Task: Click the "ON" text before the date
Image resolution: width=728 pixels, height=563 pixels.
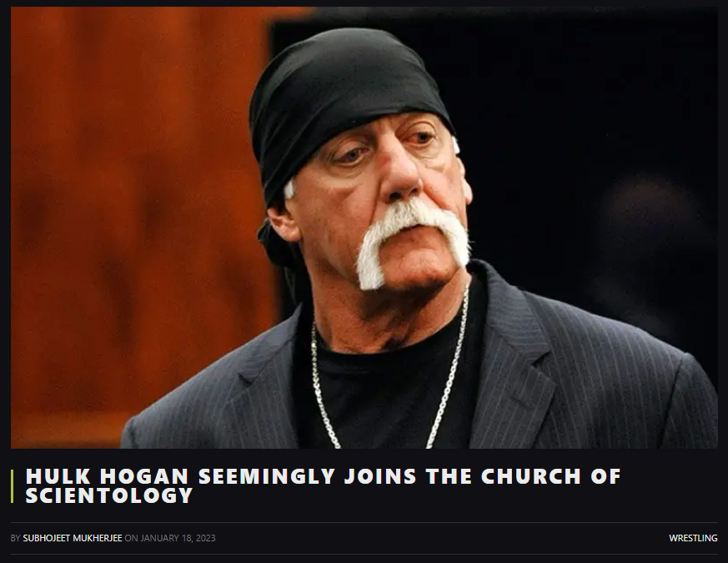Action: pyautogui.click(x=131, y=538)
